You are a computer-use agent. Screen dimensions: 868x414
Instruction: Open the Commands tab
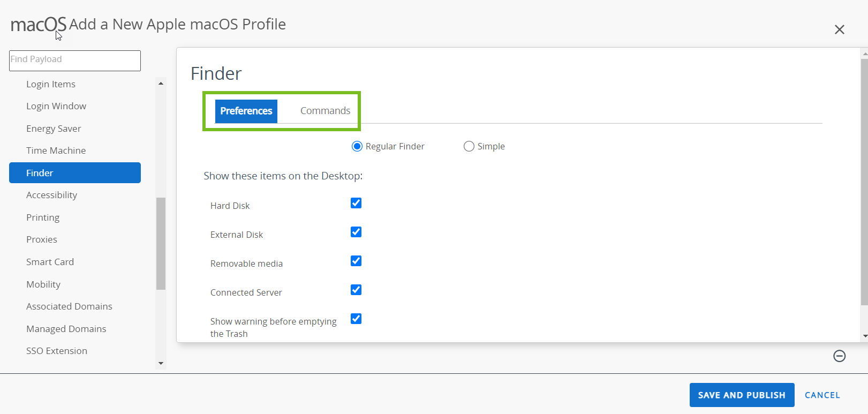click(325, 111)
